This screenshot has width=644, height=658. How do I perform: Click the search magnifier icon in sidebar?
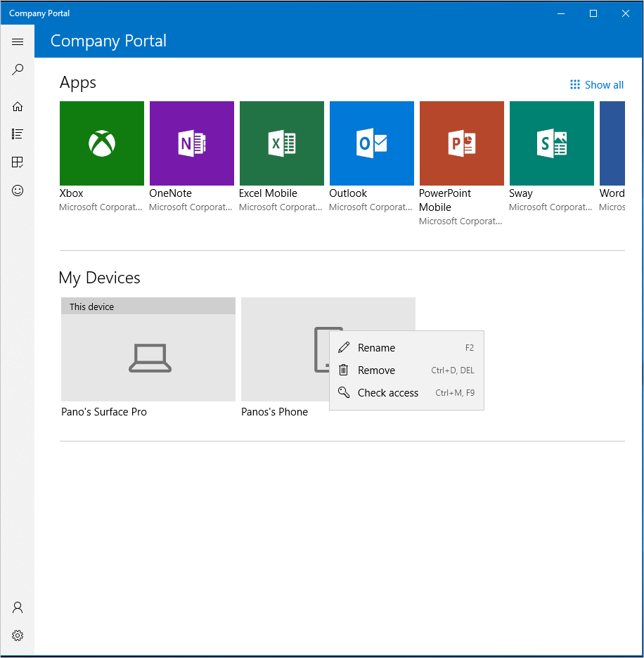tap(17, 69)
